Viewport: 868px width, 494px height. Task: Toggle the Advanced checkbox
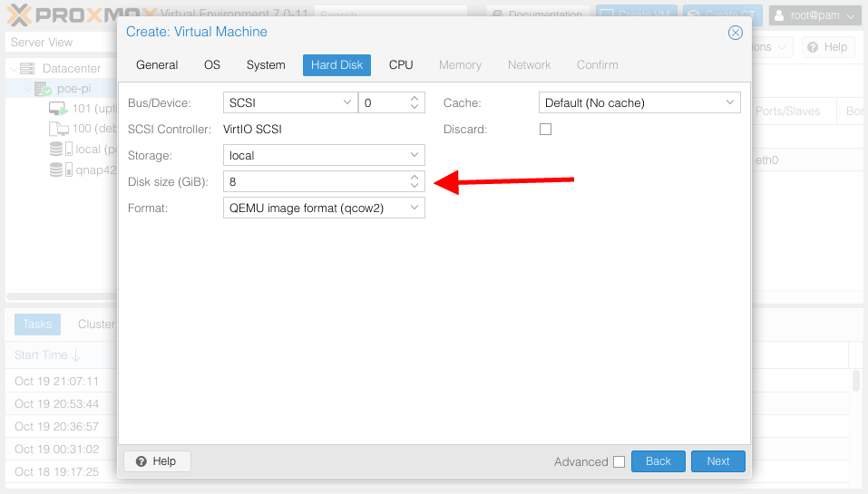[x=619, y=461]
